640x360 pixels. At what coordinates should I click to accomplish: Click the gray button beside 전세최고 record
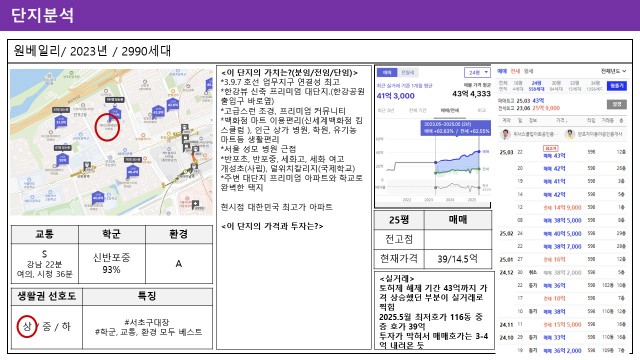coord(617,104)
